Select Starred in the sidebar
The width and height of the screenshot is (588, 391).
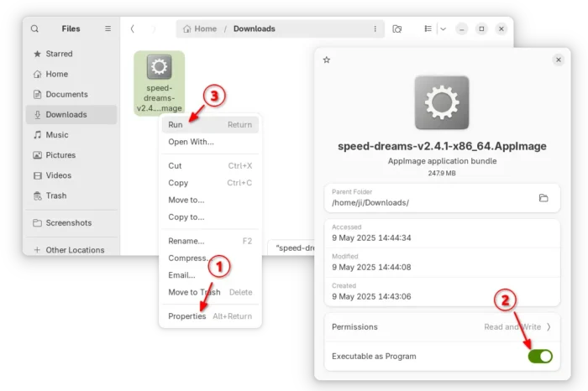[71, 54]
